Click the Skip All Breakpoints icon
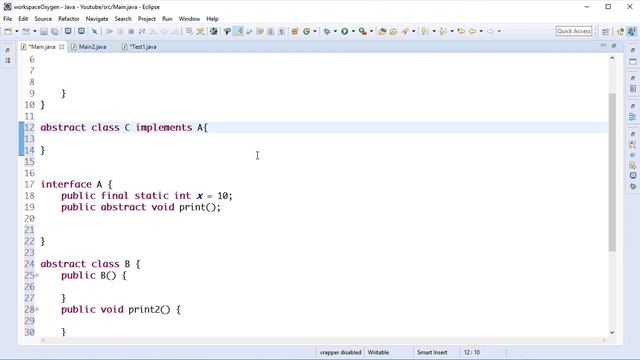 (x=94, y=31)
